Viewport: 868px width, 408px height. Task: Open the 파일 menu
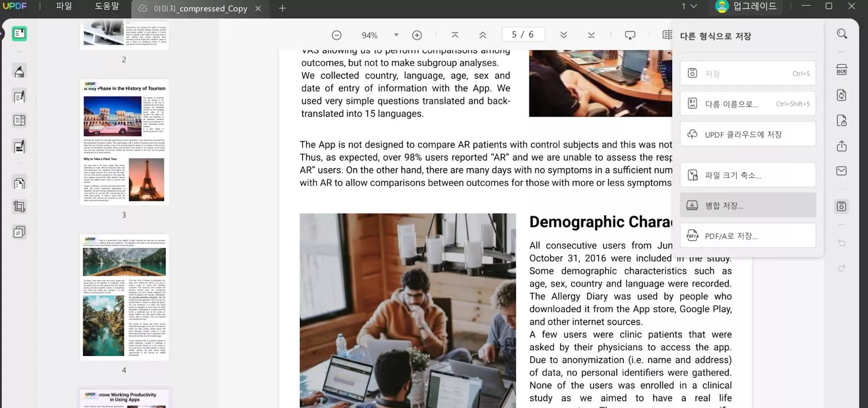(x=64, y=6)
